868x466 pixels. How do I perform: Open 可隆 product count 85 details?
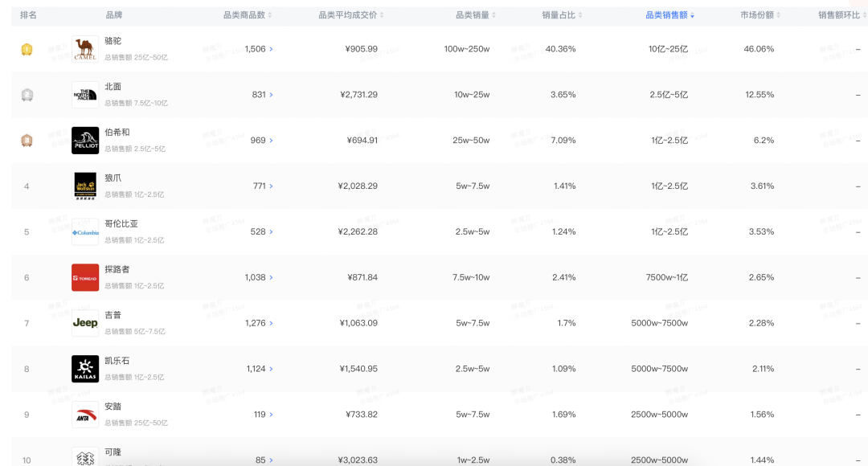tap(264, 460)
